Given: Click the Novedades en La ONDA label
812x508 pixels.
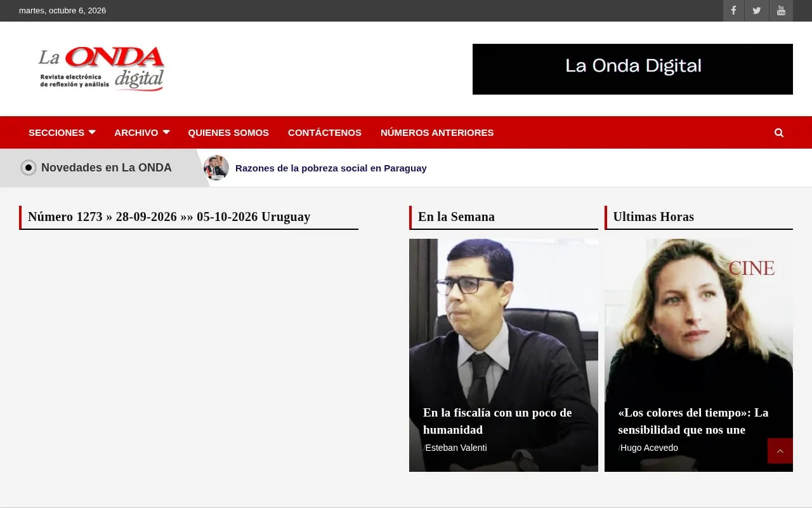Looking at the screenshot, I should [x=107, y=168].
